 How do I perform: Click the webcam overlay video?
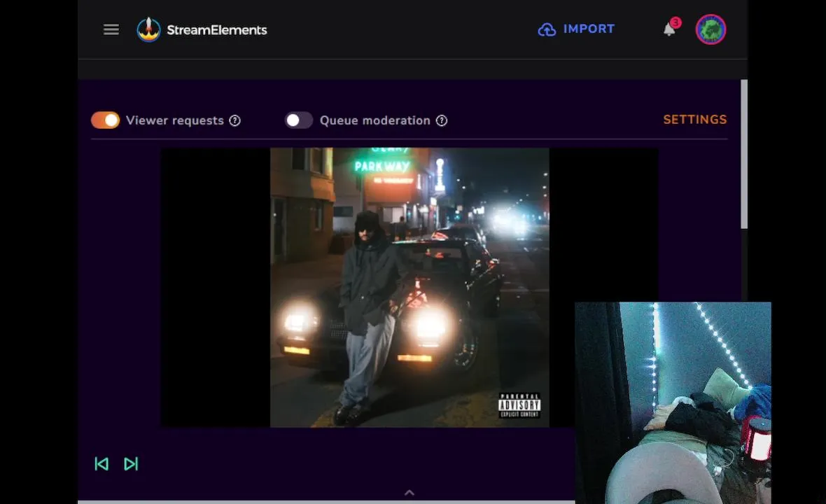[673, 403]
